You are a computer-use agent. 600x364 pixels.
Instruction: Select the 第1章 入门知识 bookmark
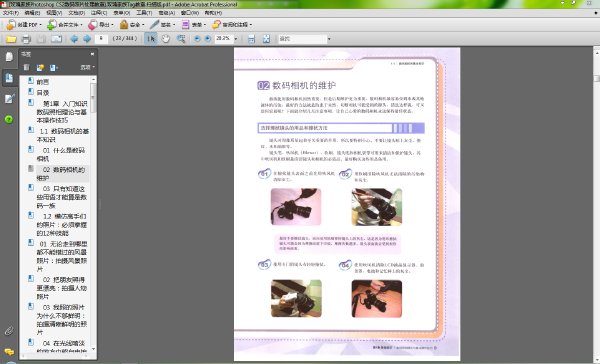(x=62, y=112)
